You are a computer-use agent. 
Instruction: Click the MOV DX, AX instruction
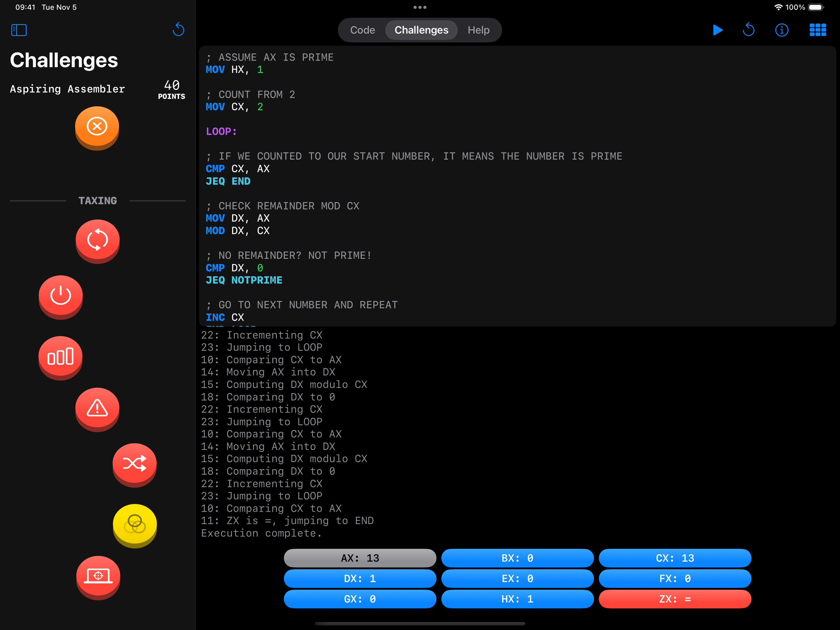coord(237,218)
